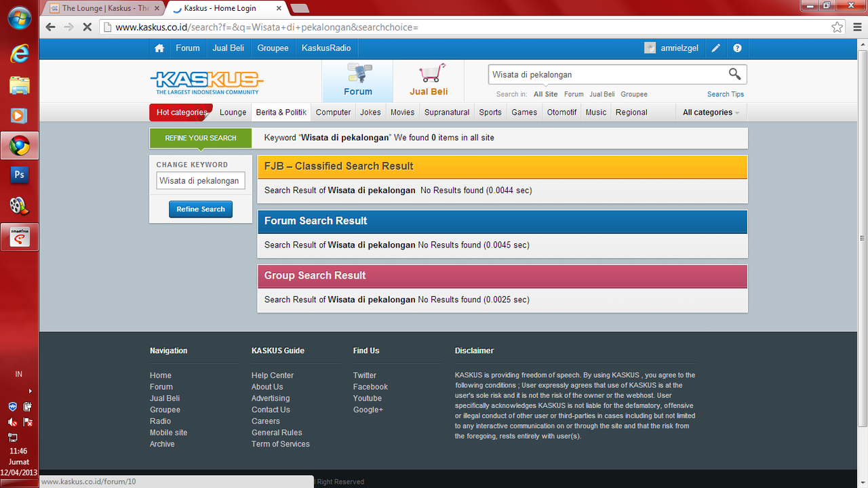This screenshot has width=868, height=488.
Task: Click amrielzgel user avatar
Action: tap(650, 48)
